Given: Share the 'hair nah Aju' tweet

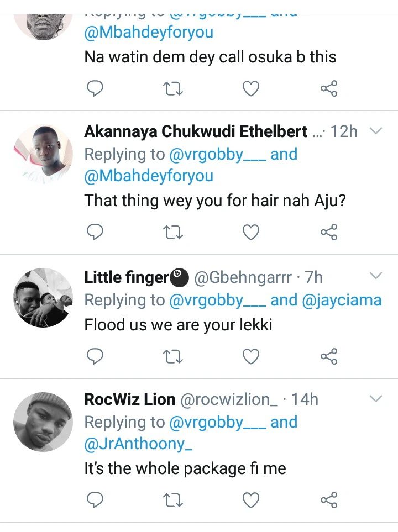Looking at the screenshot, I should tap(329, 233).
